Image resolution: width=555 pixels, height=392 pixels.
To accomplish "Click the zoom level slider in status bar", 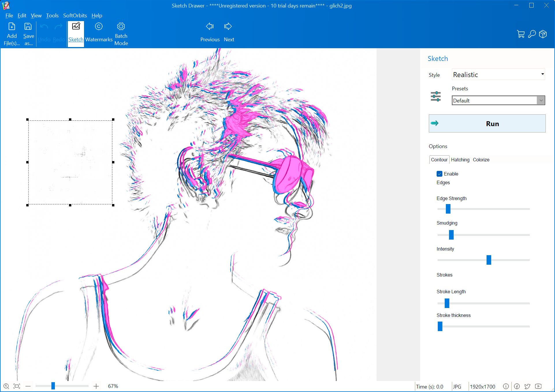I will (x=62, y=386).
